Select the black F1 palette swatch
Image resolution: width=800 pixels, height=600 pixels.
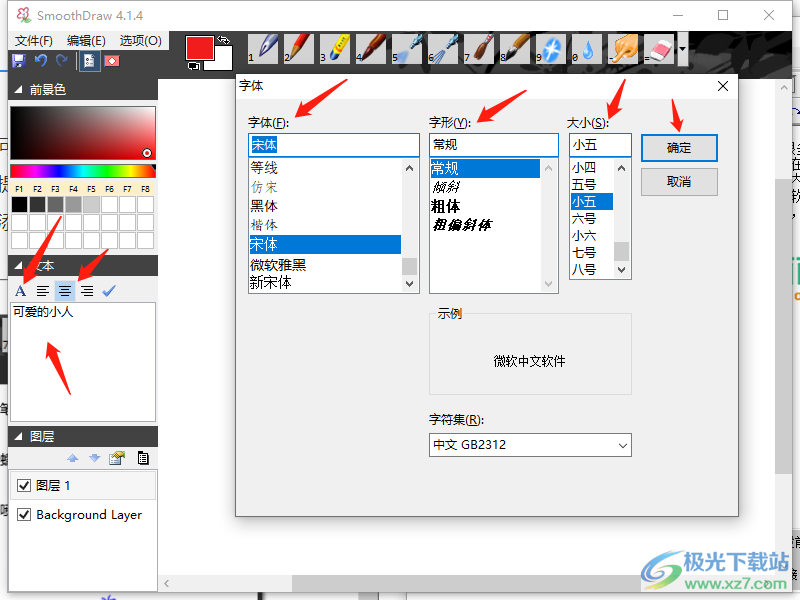[x=19, y=204]
